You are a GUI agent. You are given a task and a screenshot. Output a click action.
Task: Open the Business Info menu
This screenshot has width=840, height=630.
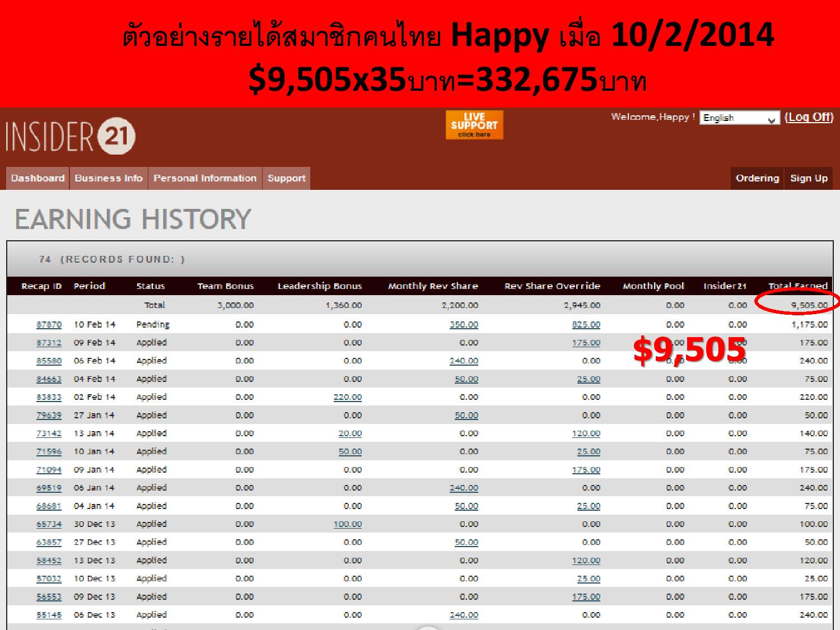pos(109,178)
